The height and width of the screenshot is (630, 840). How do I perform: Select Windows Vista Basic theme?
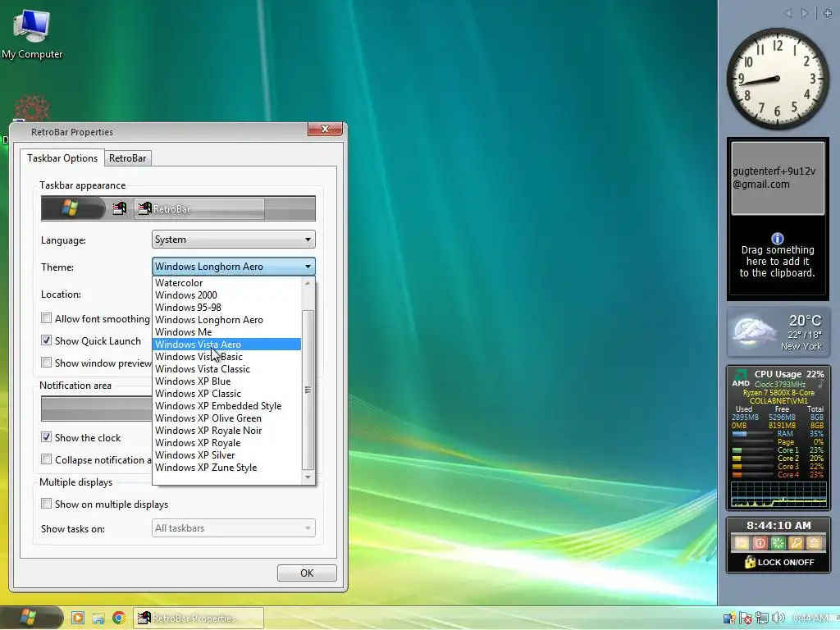227,357
